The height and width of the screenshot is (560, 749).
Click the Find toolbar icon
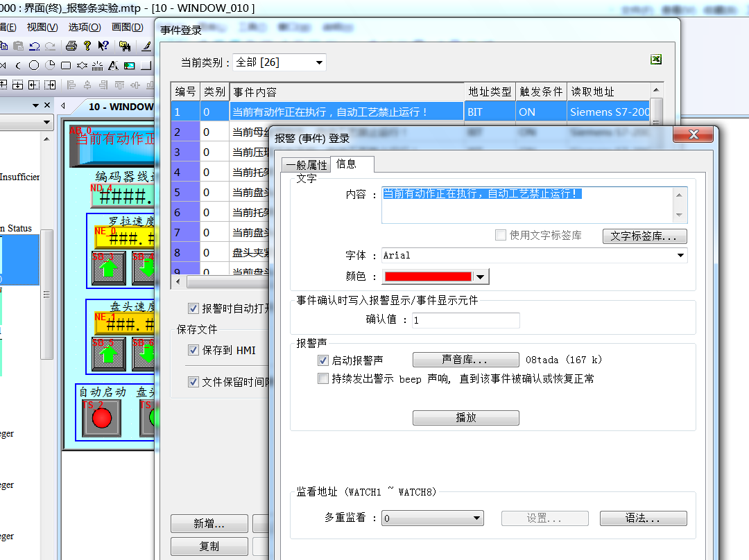[126, 46]
